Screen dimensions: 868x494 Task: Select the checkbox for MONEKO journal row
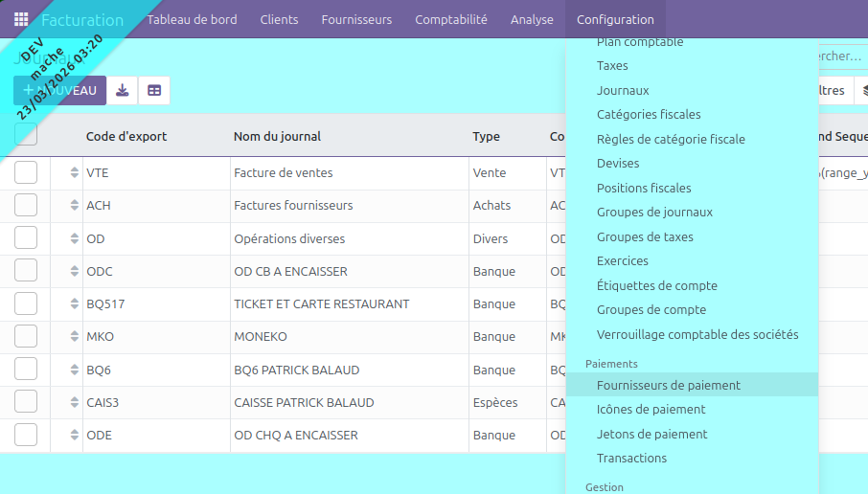click(x=26, y=337)
